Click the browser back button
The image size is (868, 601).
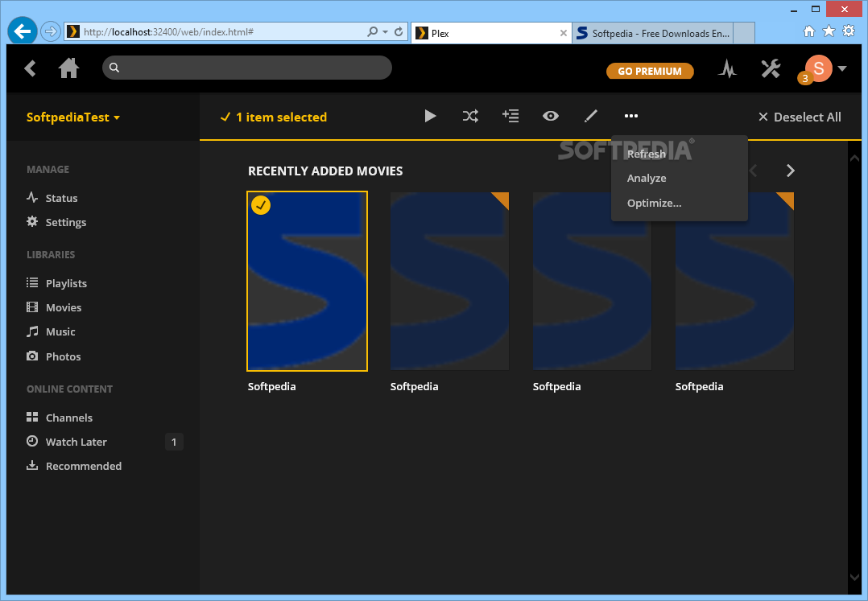[23, 31]
